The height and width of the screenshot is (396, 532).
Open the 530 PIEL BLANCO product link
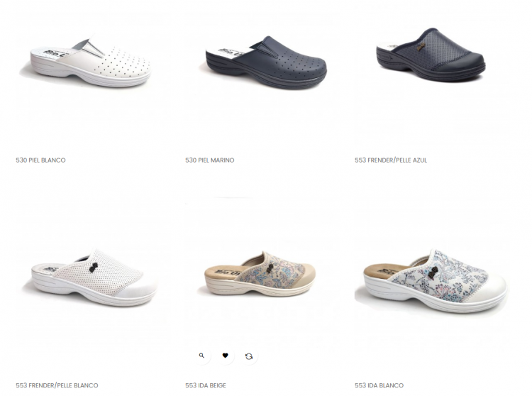40,160
